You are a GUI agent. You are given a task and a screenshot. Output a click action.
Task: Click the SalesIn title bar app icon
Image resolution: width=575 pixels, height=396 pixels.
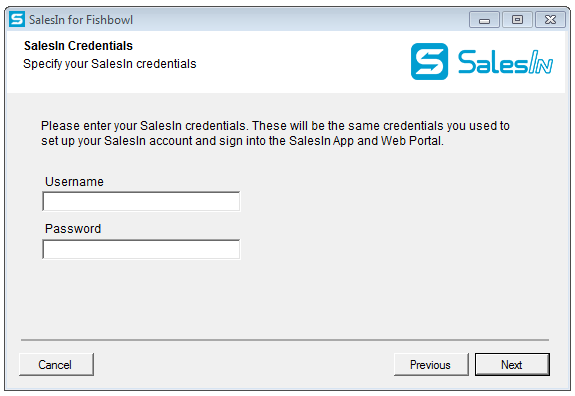[x=17, y=19]
